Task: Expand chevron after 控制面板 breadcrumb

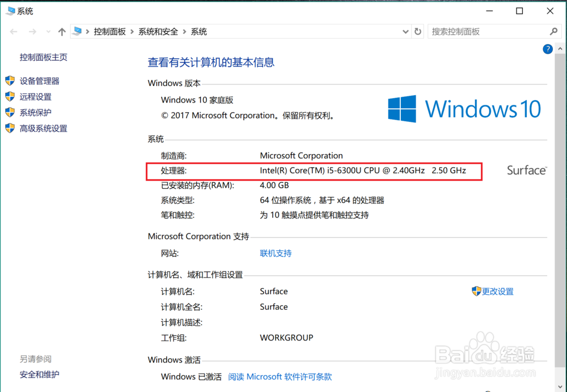Action: pos(132,32)
